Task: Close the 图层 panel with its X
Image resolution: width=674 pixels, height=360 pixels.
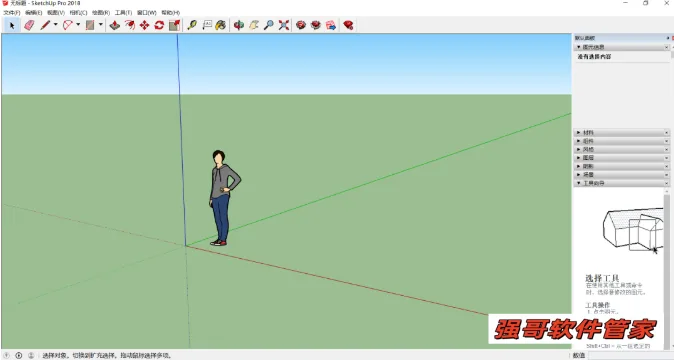Action: tap(667, 158)
